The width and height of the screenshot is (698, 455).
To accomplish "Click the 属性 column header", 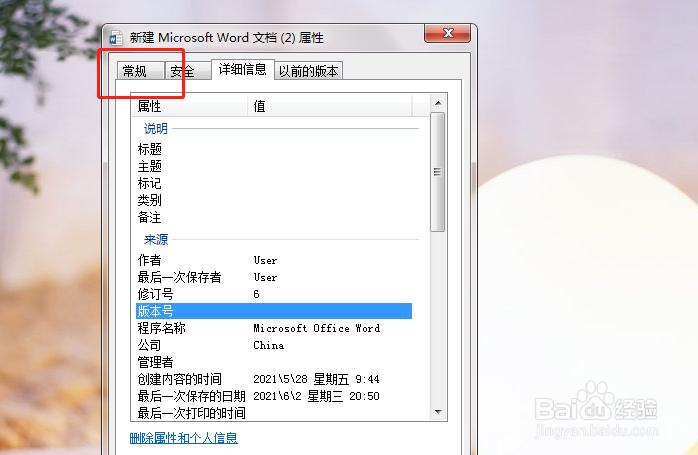I will (190, 106).
